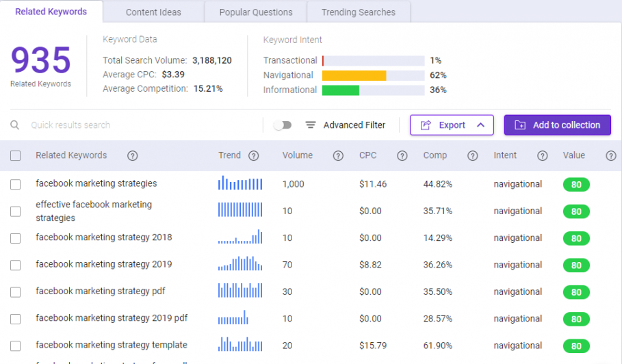Click the yellow Navigational intent bar
622x364 pixels.
point(354,75)
